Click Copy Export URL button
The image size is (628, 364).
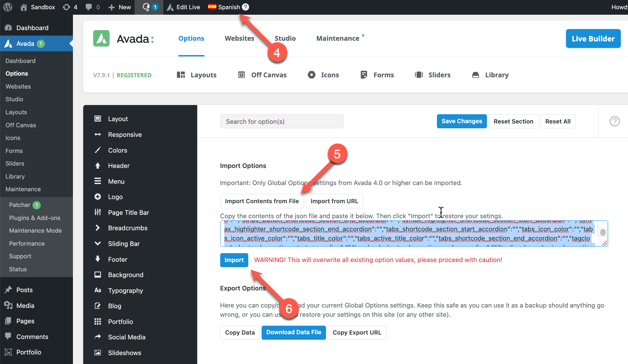(357, 333)
